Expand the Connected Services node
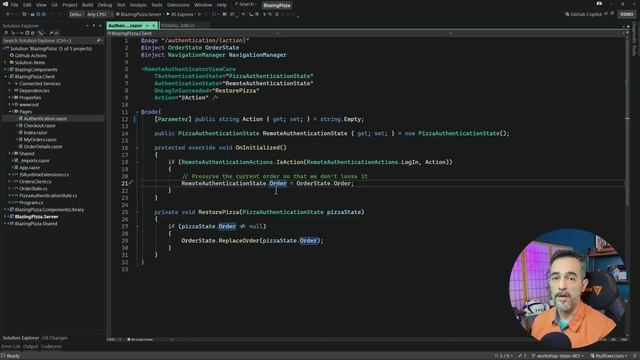640x360 pixels. tap(10, 83)
